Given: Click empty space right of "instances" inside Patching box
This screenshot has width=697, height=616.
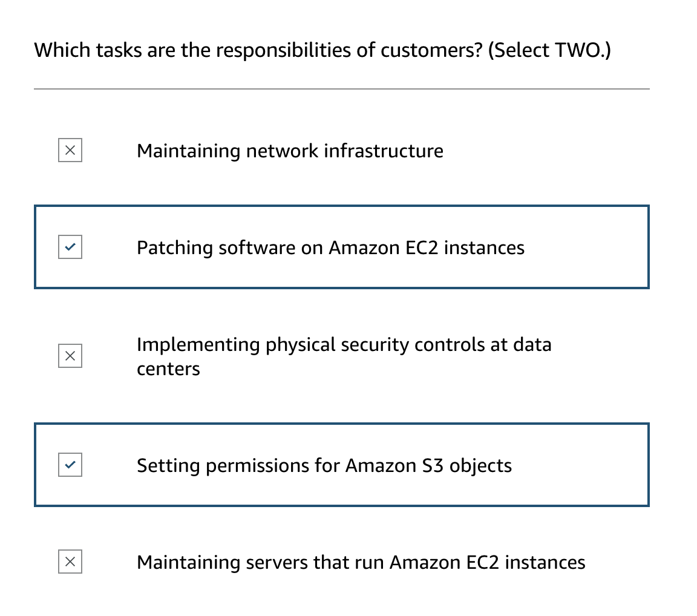Looking at the screenshot, I should coord(587,247).
